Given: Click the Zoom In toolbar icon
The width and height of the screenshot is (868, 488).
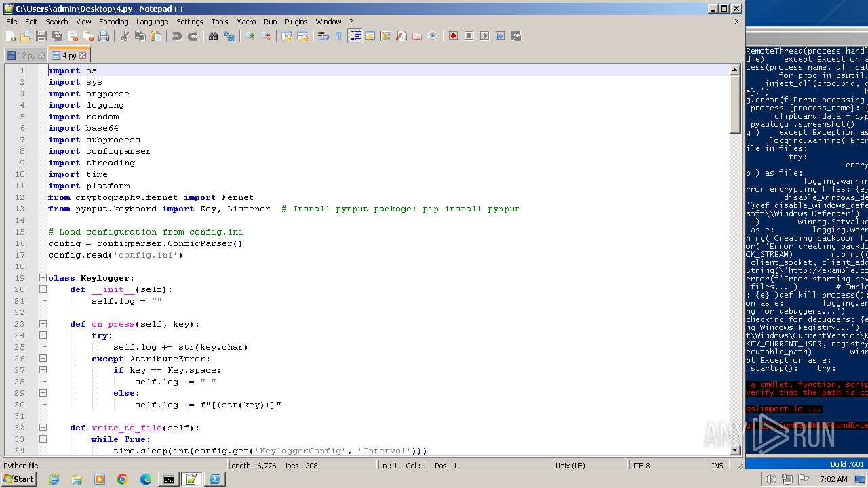Looking at the screenshot, I should tap(250, 36).
